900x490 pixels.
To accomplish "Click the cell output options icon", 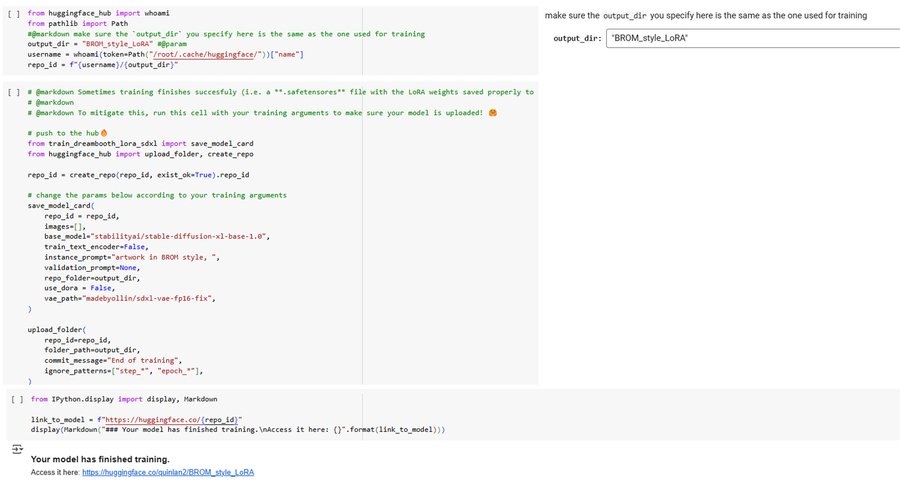I will tap(15, 450).
